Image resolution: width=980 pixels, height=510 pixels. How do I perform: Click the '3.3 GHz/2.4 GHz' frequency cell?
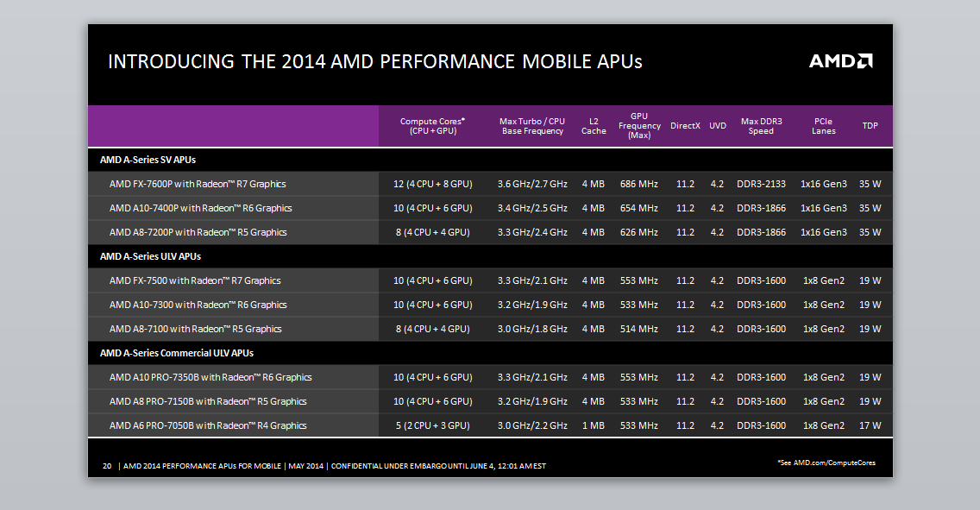click(532, 232)
